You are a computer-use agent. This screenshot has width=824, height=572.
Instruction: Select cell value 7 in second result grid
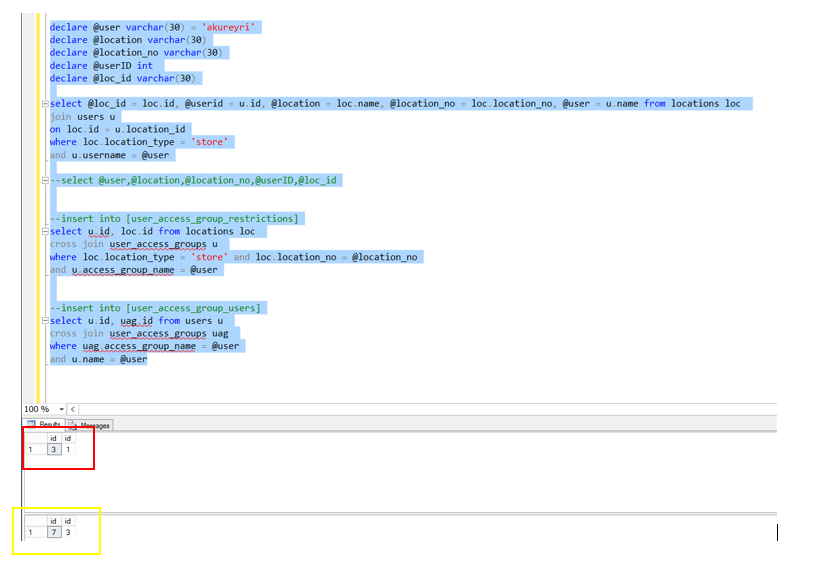pos(54,533)
